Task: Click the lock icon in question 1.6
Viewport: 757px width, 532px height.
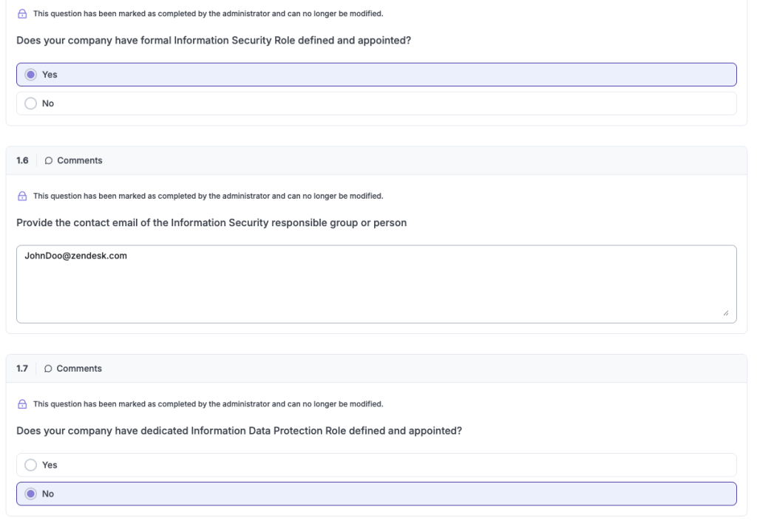Action: [x=22, y=196]
